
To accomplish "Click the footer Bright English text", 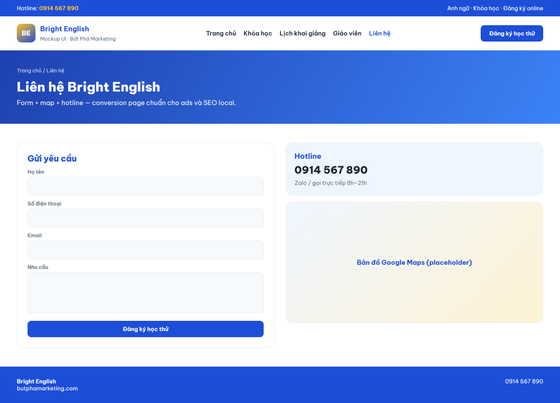I will click(36, 381).
